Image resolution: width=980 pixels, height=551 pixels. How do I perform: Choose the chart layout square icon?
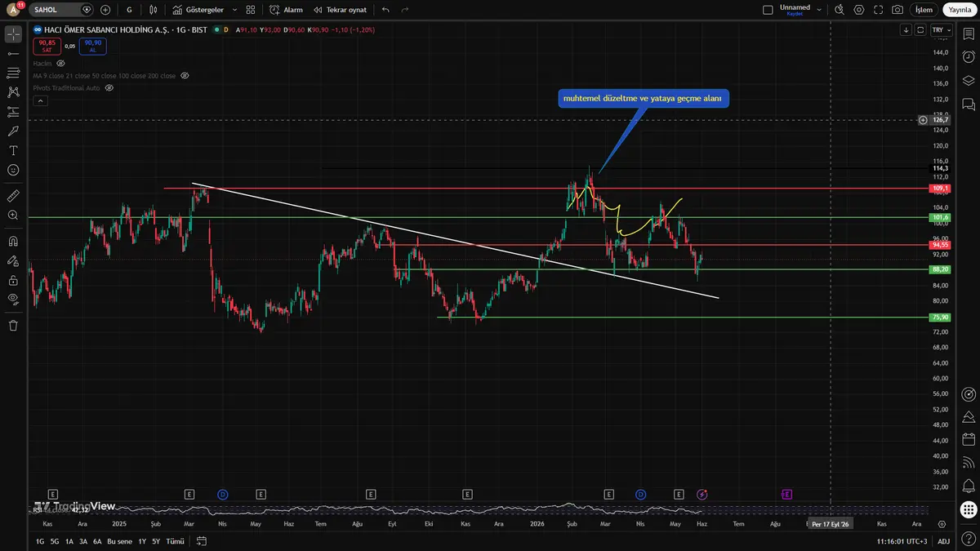[767, 10]
